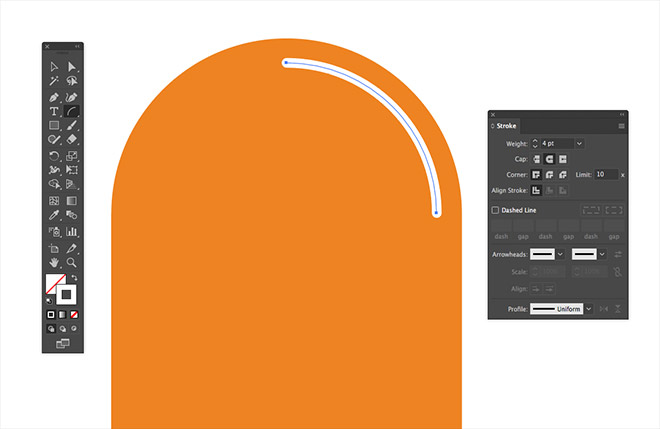Align stroke to center
Viewport: 660px width, 429px height.
coord(536,190)
